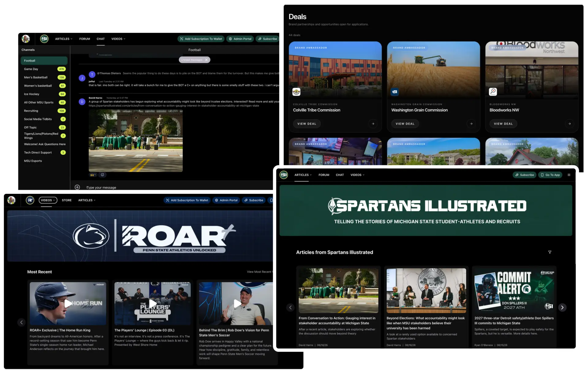
Task: Open the spartansillustrated.com article link in chat
Action: tap(174, 106)
